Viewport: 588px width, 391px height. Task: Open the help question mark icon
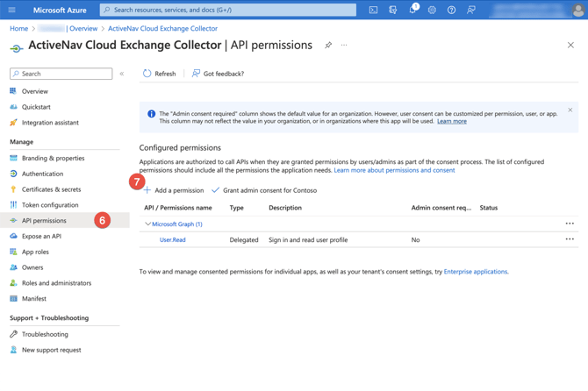(451, 11)
